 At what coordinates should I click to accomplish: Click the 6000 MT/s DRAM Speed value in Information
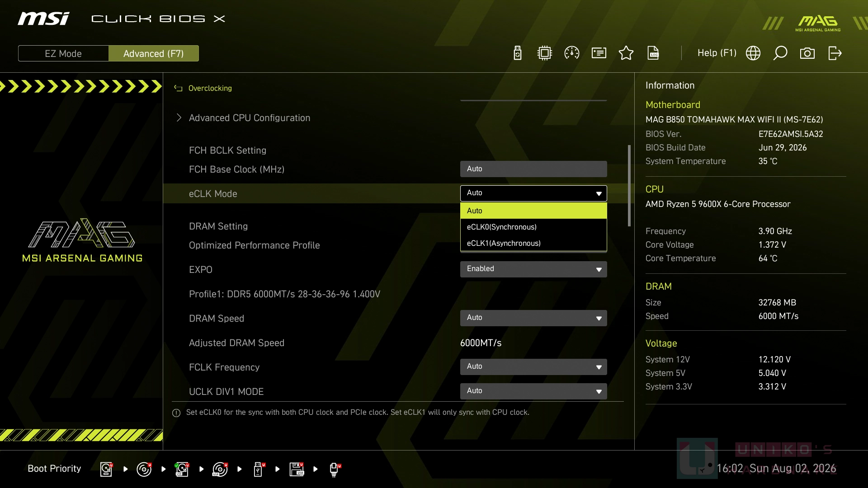(x=778, y=316)
